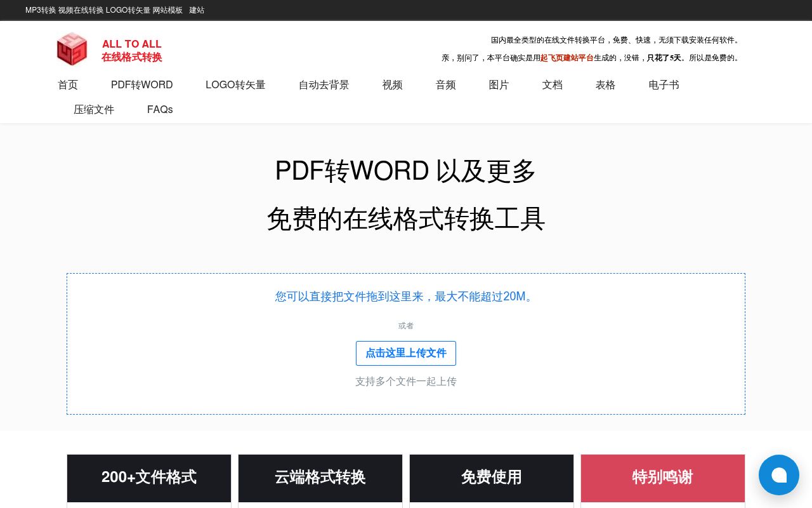The image size is (812, 508).
Task: Click the 点击这里上传文件 upload button
Action: (406, 353)
